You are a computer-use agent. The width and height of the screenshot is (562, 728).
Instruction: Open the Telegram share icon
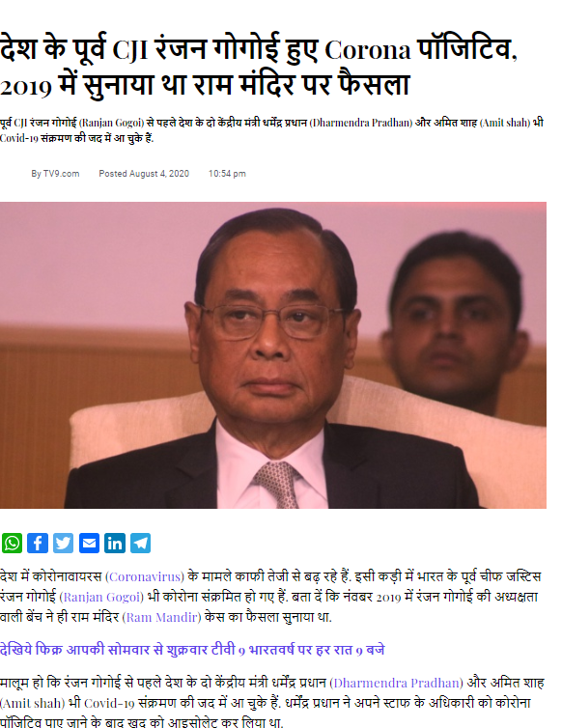pos(140,544)
